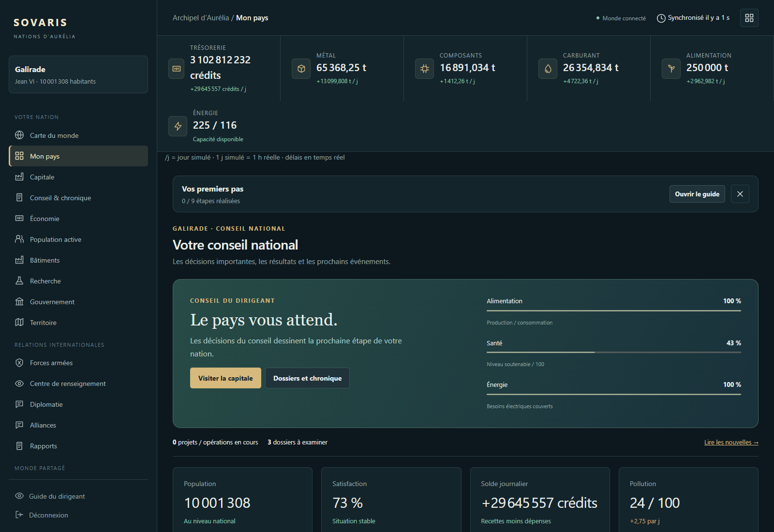Click the Alimentation sprout resource icon
This screenshot has width=774, height=532.
(671, 69)
